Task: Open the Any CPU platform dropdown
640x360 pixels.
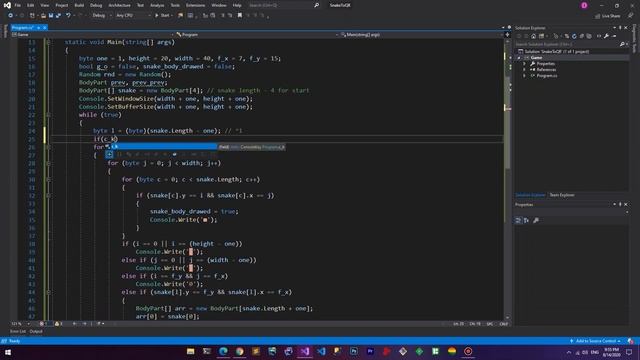Action: [x=133, y=16]
